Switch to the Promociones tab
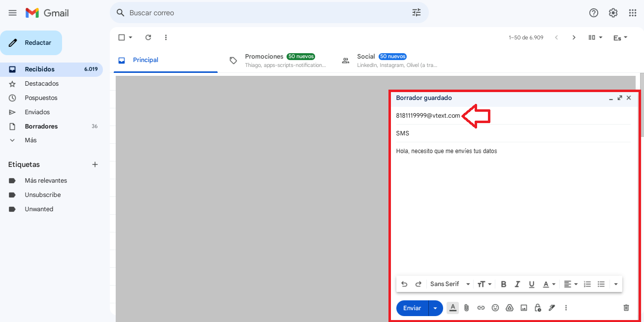The image size is (644, 322). (x=264, y=56)
